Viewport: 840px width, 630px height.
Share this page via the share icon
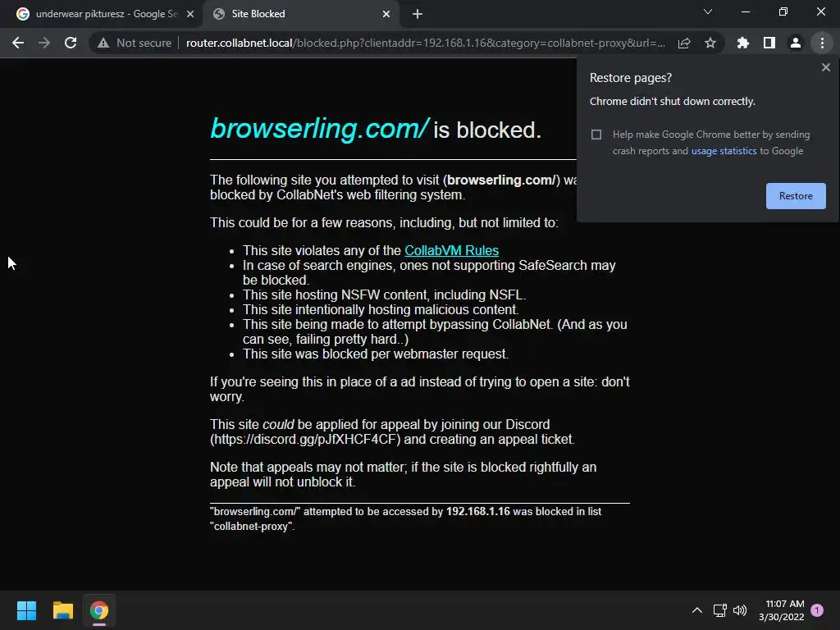tap(684, 43)
